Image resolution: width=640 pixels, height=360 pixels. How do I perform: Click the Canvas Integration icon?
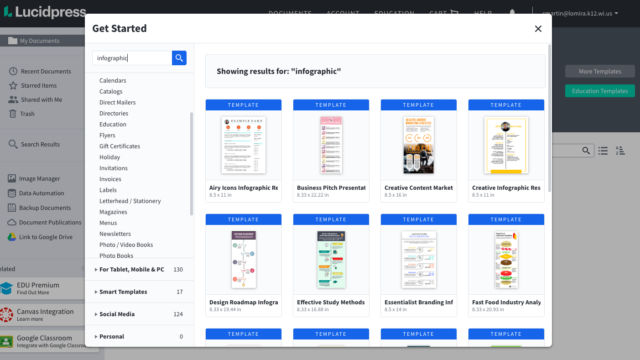tap(7, 315)
